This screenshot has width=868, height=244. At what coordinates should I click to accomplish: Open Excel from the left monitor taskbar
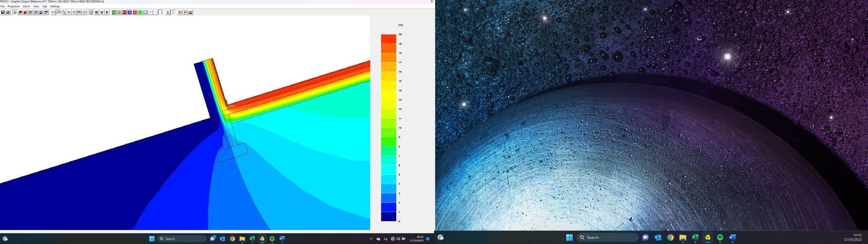252,239
